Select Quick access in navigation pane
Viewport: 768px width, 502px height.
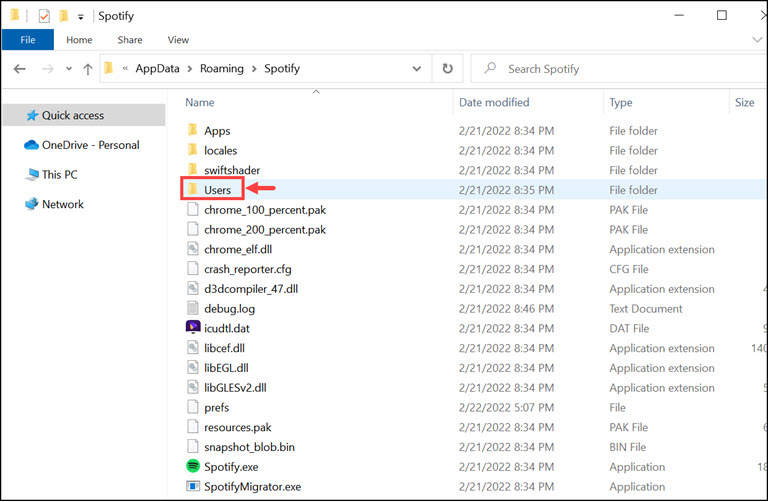tap(84, 115)
